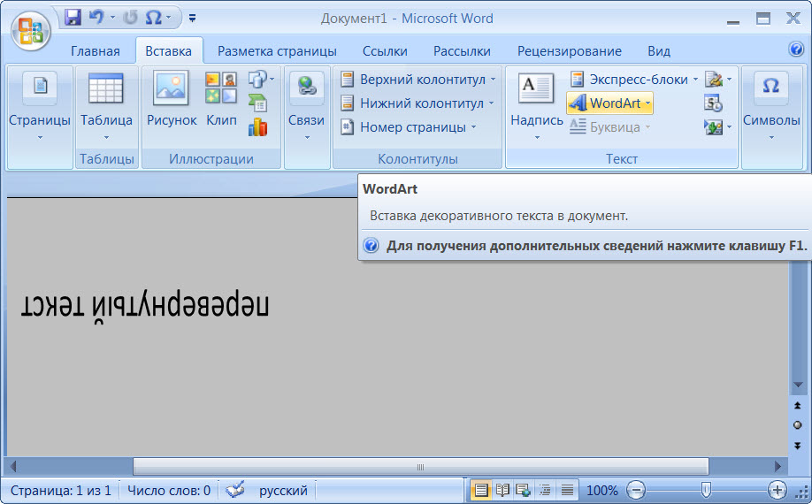Expand the Связи links group

(307, 106)
